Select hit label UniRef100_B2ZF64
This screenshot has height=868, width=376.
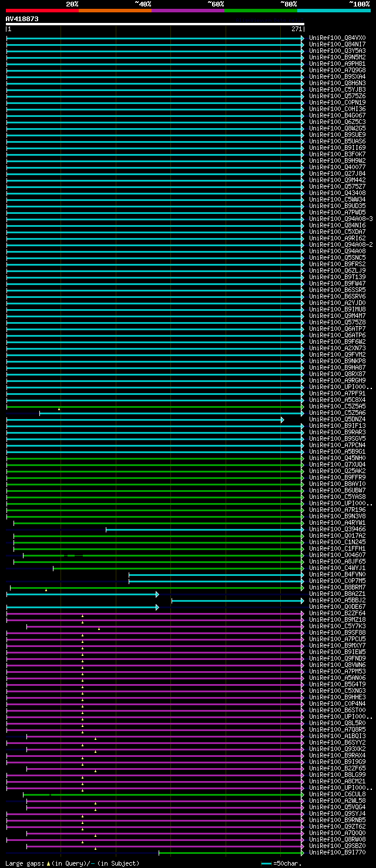click(x=337, y=613)
